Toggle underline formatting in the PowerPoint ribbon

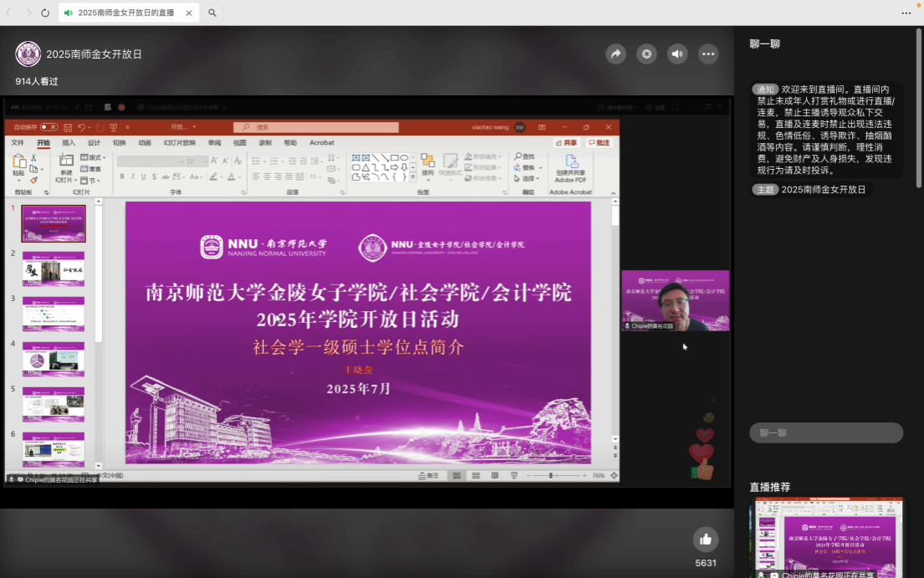(x=143, y=176)
